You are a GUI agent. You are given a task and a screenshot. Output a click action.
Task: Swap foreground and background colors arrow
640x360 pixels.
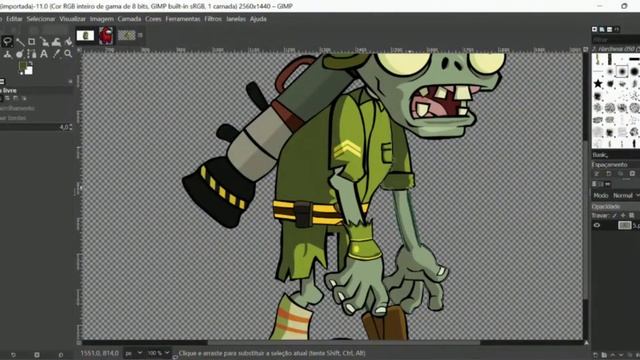point(31,64)
